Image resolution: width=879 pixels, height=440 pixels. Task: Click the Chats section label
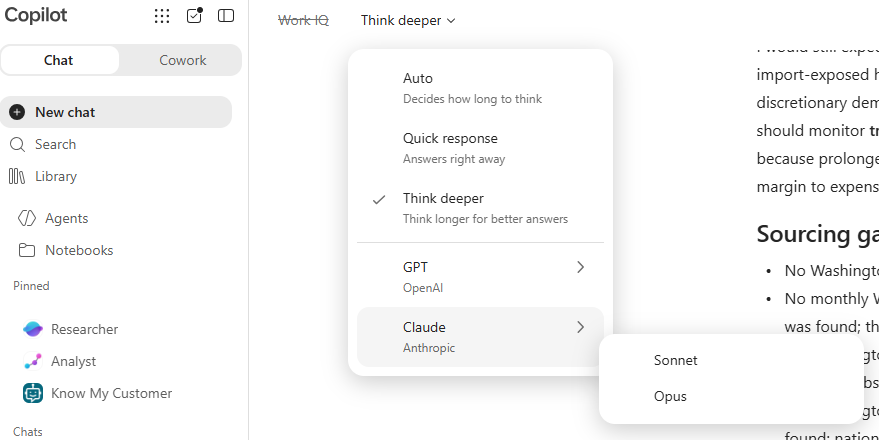coord(27,432)
